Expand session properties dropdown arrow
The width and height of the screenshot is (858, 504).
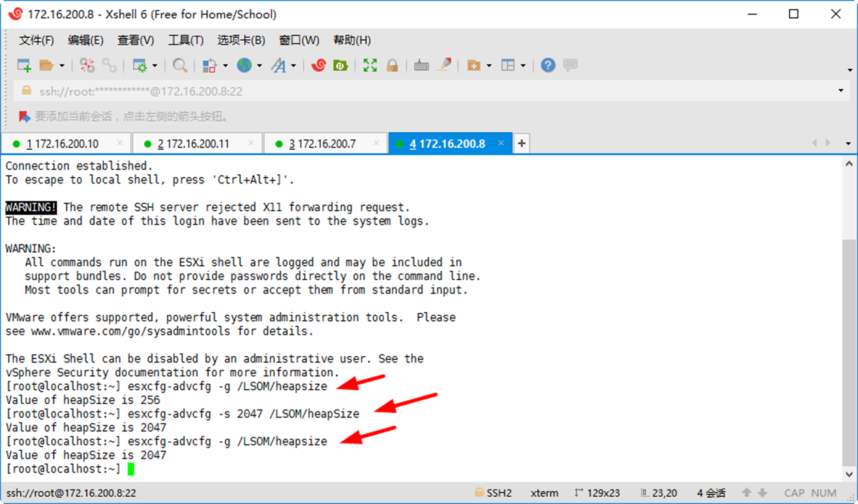pyautogui.click(x=155, y=66)
